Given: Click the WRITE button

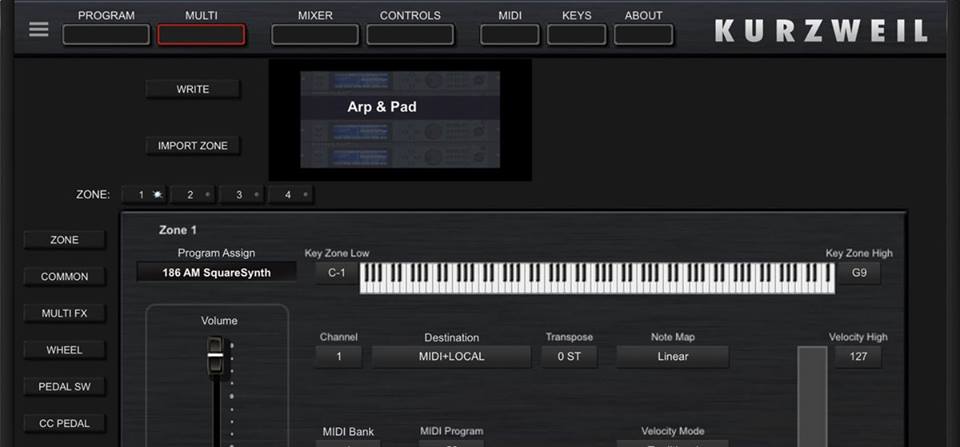Looking at the screenshot, I should point(193,89).
